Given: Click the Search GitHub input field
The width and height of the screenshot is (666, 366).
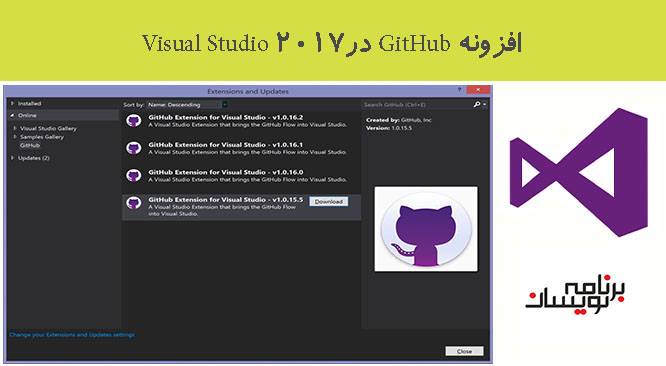Looking at the screenshot, I should [x=417, y=104].
